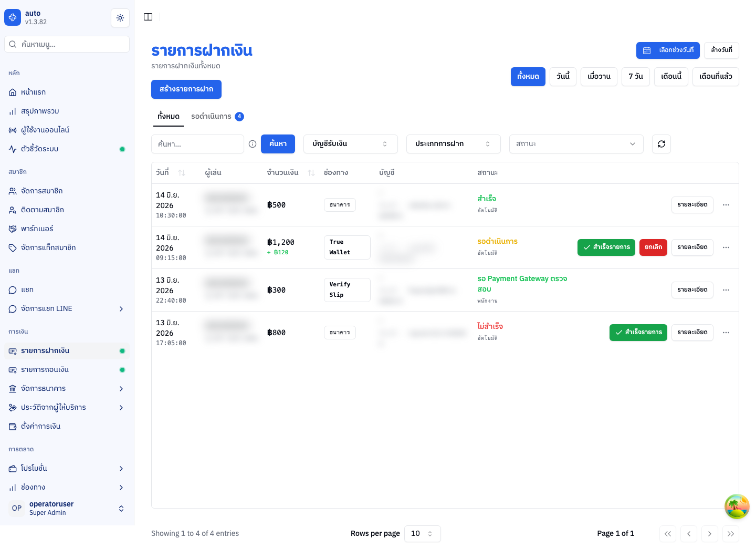Open ผู้ใช้งานออนไลน์ online users menu item

coord(67,130)
